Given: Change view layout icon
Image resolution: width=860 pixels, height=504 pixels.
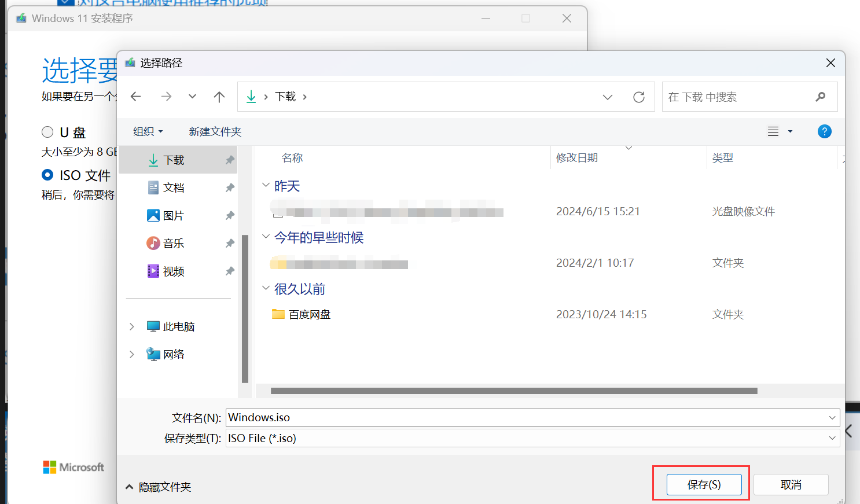Looking at the screenshot, I should point(773,131).
